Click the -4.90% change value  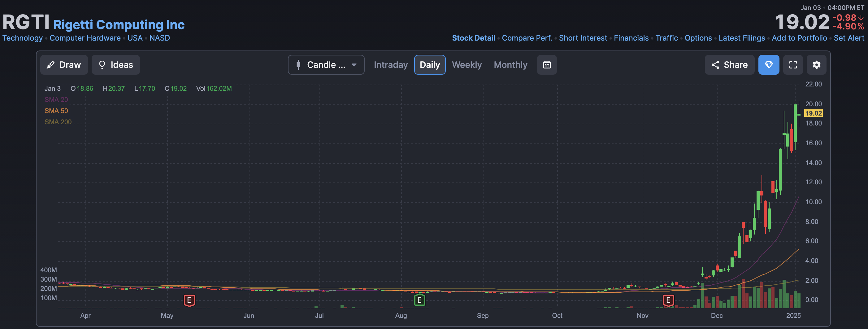(848, 26)
